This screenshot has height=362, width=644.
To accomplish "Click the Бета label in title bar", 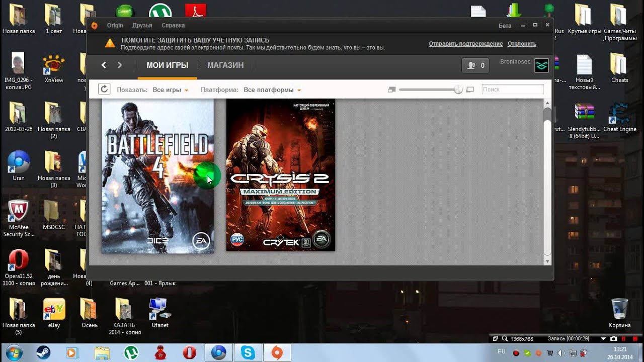I will click(505, 26).
